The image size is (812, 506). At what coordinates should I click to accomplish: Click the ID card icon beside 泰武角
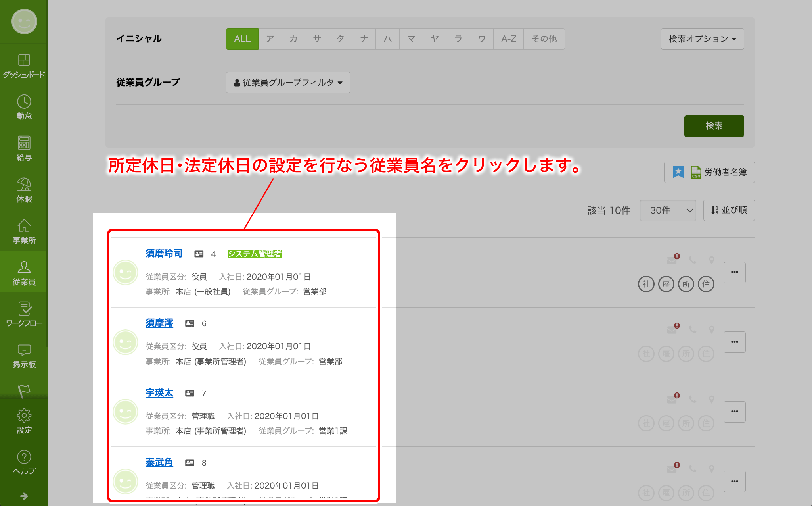pos(190,463)
